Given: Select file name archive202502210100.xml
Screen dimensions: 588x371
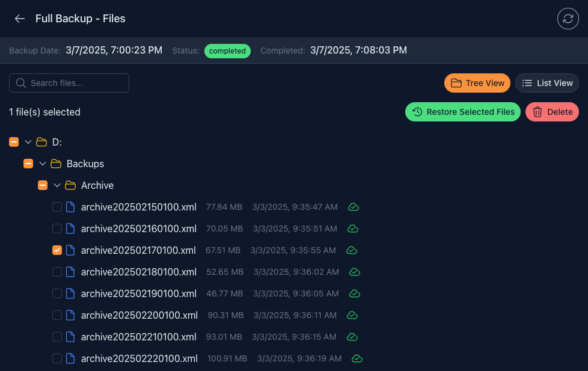Looking at the screenshot, I should tap(139, 337).
